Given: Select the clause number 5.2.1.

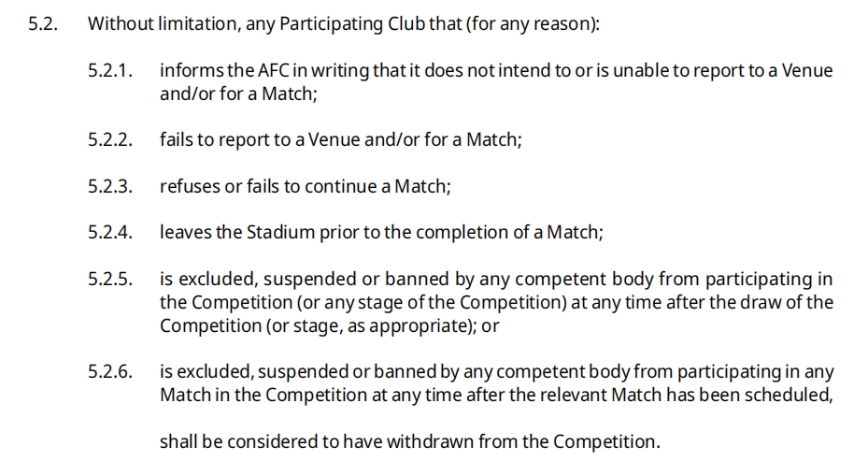Looking at the screenshot, I should click(110, 70).
